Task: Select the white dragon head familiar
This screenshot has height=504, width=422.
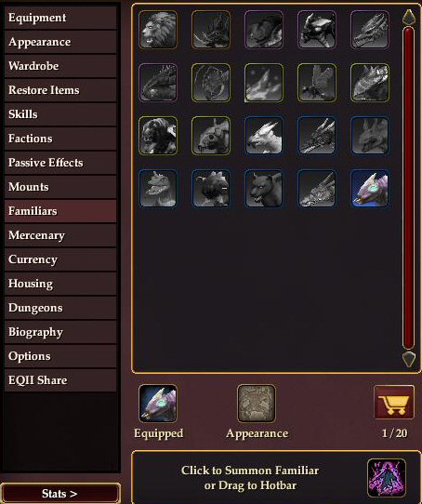Action: pos(264,136)
